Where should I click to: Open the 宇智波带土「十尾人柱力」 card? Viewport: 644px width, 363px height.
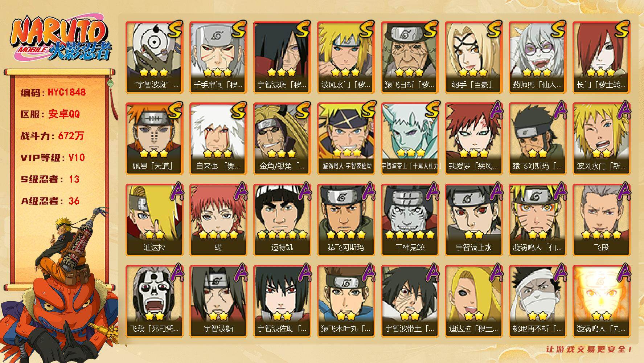click(x=410, y=139)
